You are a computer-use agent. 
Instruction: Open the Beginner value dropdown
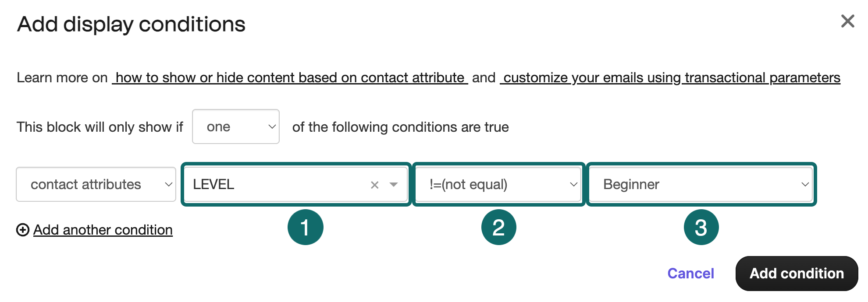click(700, 184)
